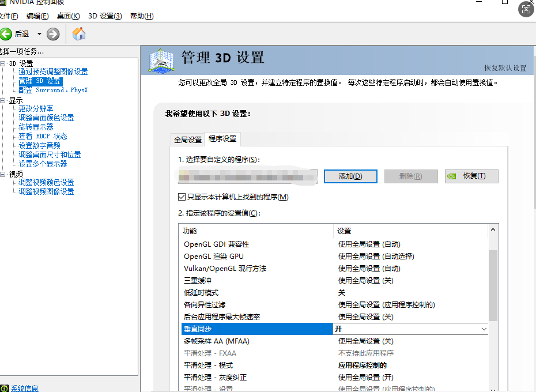This screenshot has height=392, width=536.
Task: Collapse the 3D 设置 tree node
Action: (3, 63)
